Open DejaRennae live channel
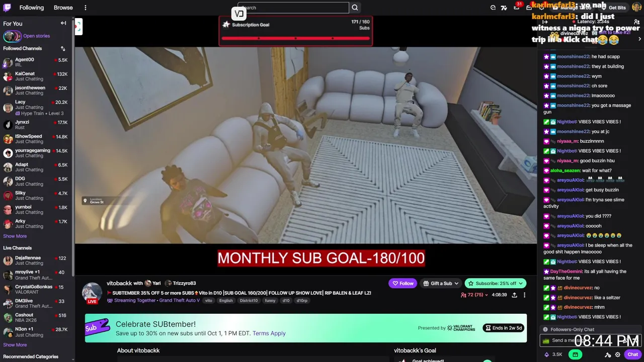Screen dimensions: 644x362 coord(36,260)
